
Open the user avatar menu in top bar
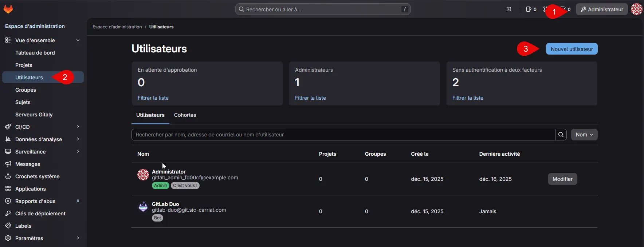click(636, 9)
